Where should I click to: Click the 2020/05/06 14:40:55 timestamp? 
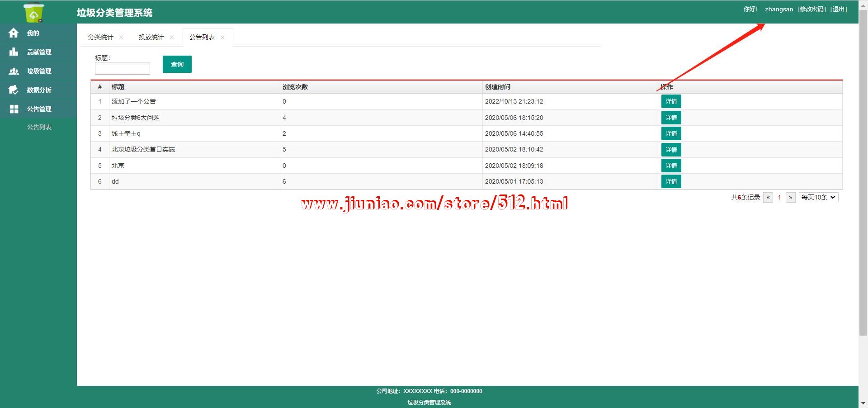click(514, 133)
